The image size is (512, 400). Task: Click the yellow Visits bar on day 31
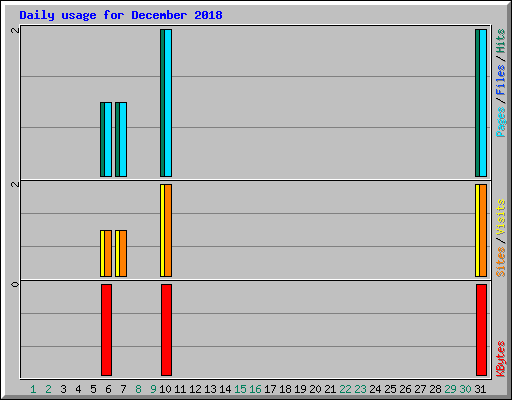click(477, 231)
